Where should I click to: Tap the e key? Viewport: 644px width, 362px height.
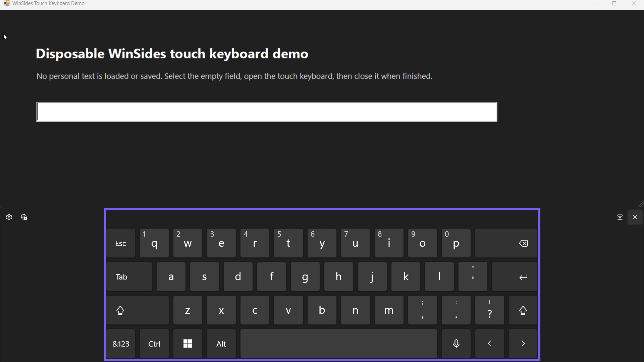(x=221, y=243)
